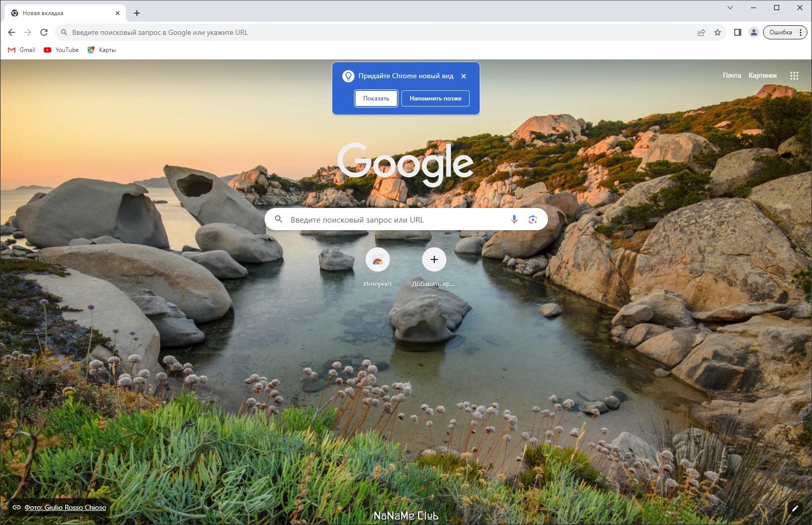
Task: Dismiss the Chrome new look popup
Action: (x=464, y=76)
